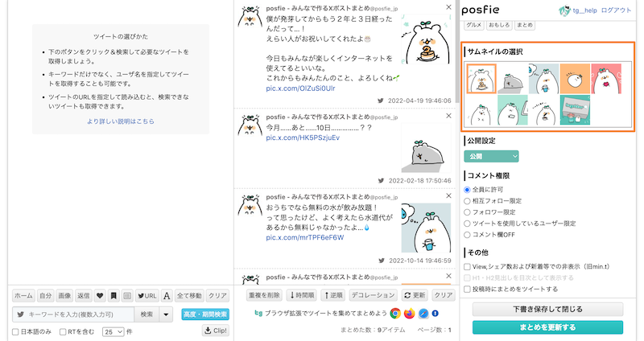
Task: Open the Firefox extension icon
Action: 409,314
